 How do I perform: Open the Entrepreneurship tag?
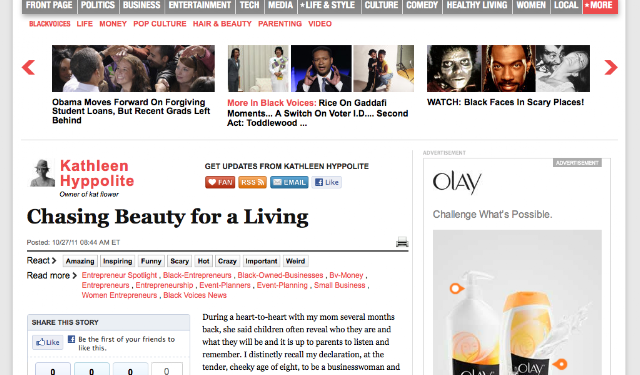pyautogui.click(x=164, y=285)
